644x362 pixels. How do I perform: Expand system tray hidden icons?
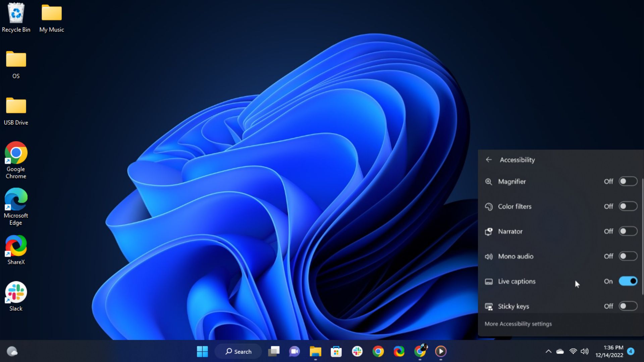coord(548,351)
